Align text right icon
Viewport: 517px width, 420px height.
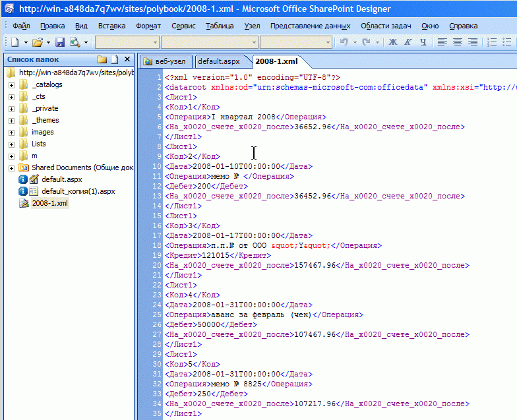pos(472,42)
